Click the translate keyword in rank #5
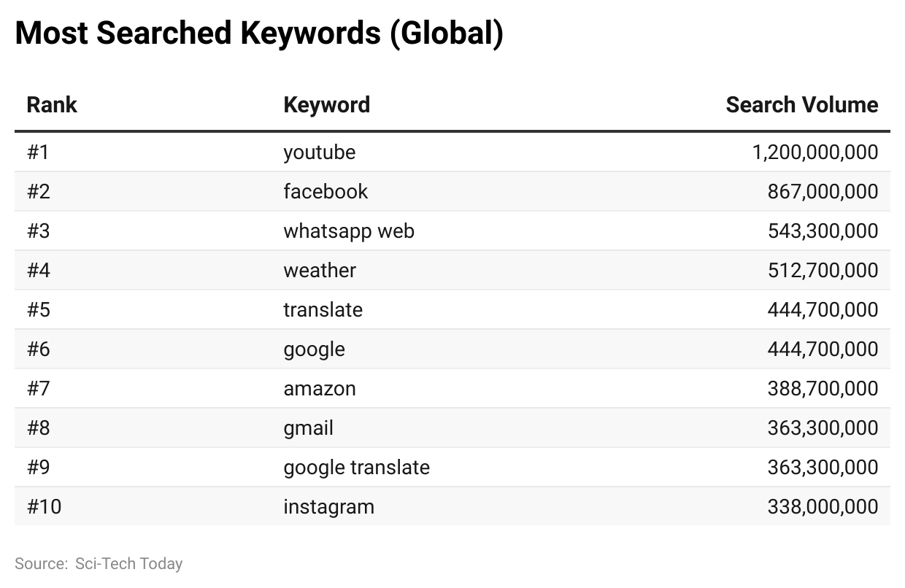905x588 pixels. point(323,310)
